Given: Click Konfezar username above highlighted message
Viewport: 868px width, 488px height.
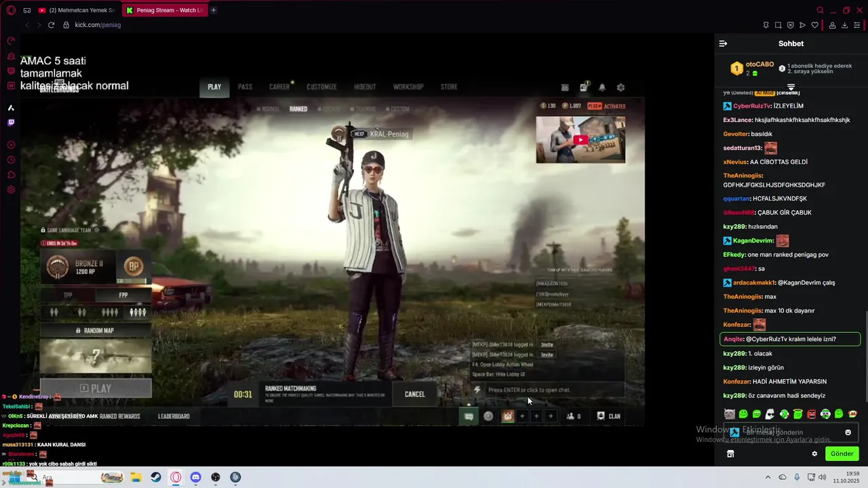Looking at the screenshot, I should (737, 325).
